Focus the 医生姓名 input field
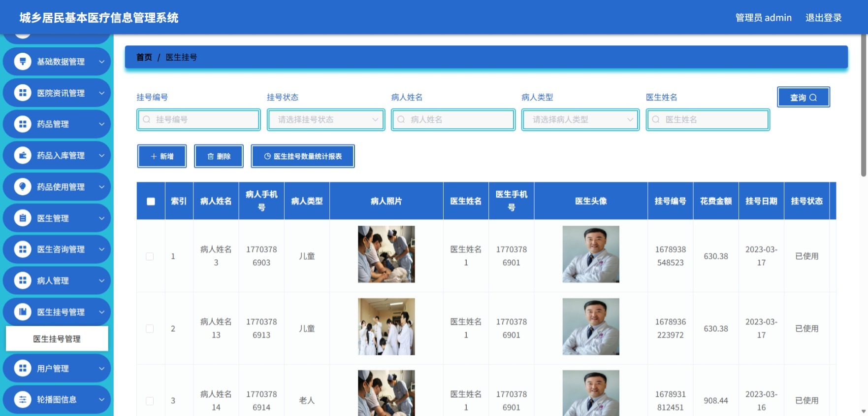The image size is (868, 416). (708, 120)
